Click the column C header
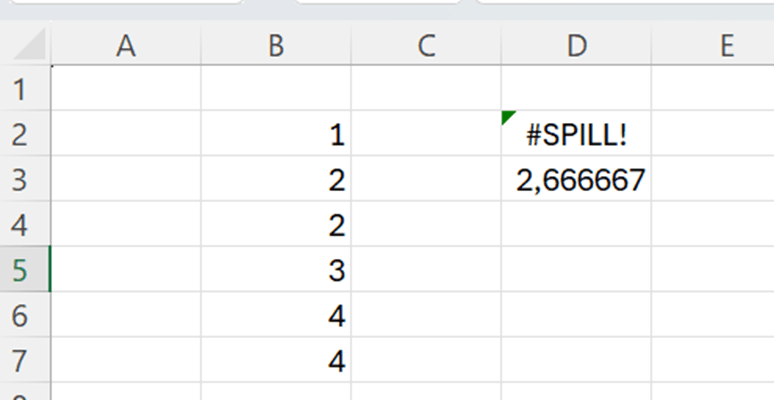This screenshot has width=774, height=400. point(426,45)
